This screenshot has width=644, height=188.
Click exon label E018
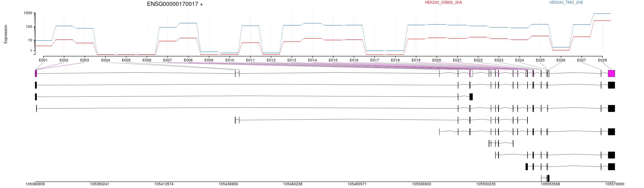(x=395, y=60)
